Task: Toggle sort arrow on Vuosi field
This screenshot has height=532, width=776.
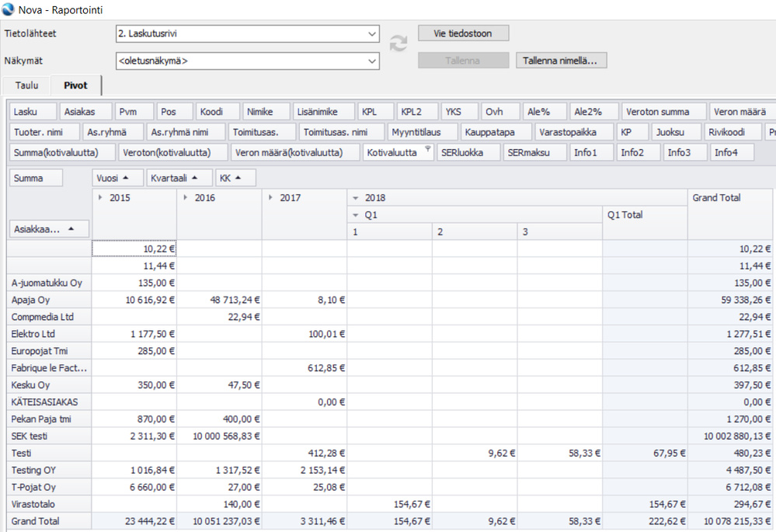Action: (126, 178)
